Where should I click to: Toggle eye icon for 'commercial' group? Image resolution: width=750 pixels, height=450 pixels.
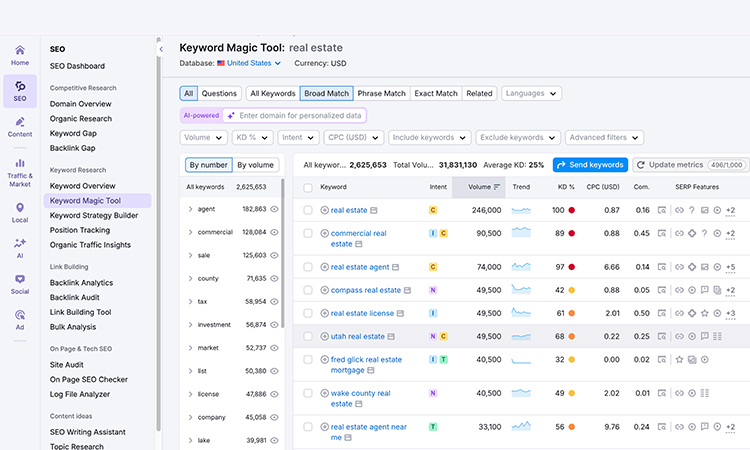(x=274, y=232)
